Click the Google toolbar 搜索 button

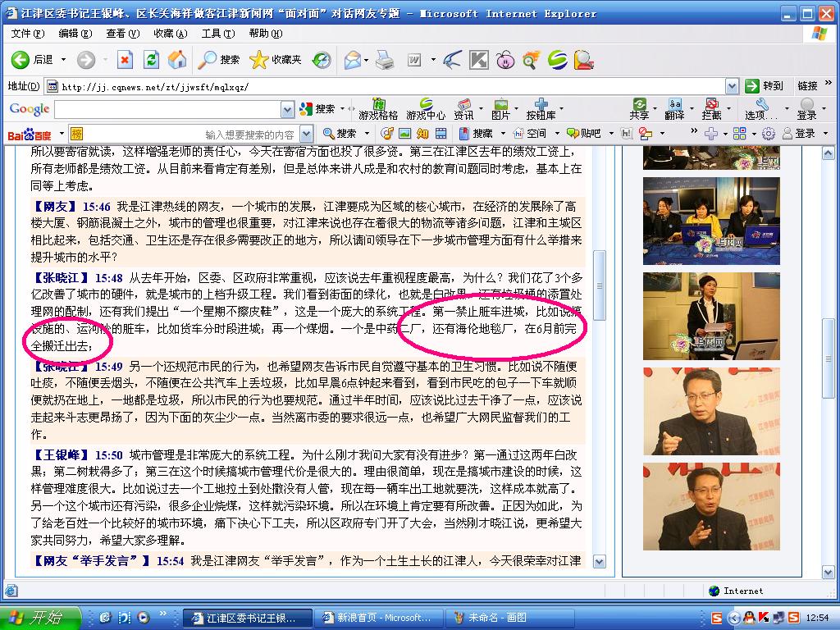pos(318,109)
